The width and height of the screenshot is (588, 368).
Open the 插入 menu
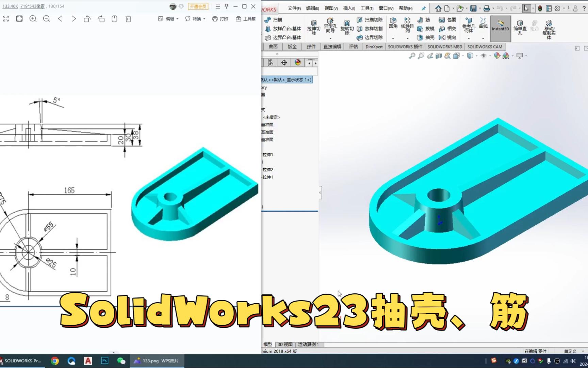point(349,8)
